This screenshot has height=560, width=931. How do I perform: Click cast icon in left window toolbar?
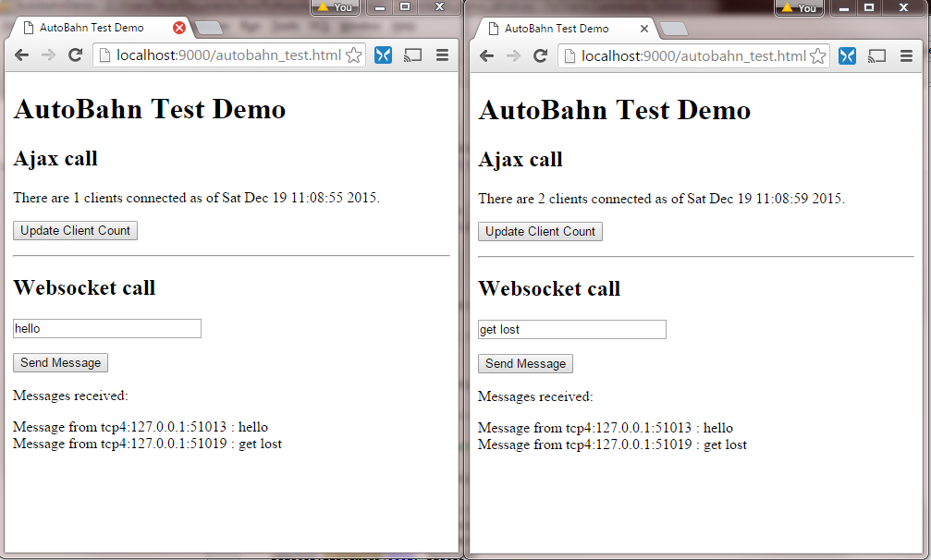click(x=412, y=55)
